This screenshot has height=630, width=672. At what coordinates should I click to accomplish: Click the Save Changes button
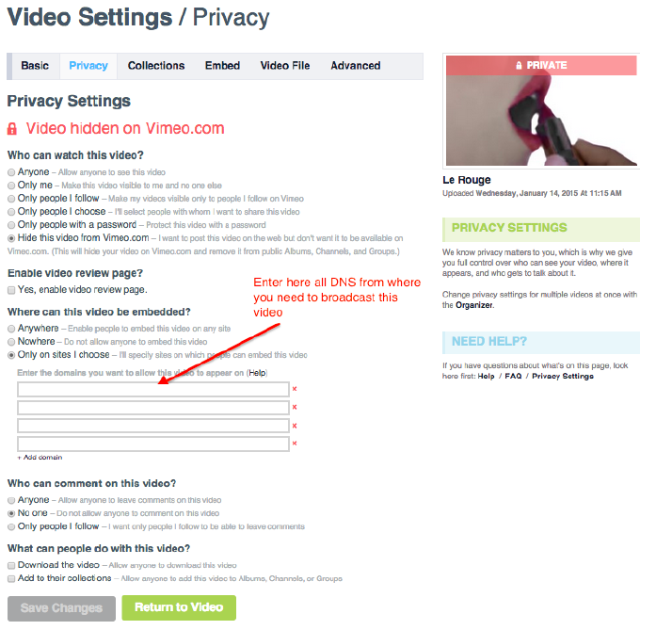pos(61,608)
